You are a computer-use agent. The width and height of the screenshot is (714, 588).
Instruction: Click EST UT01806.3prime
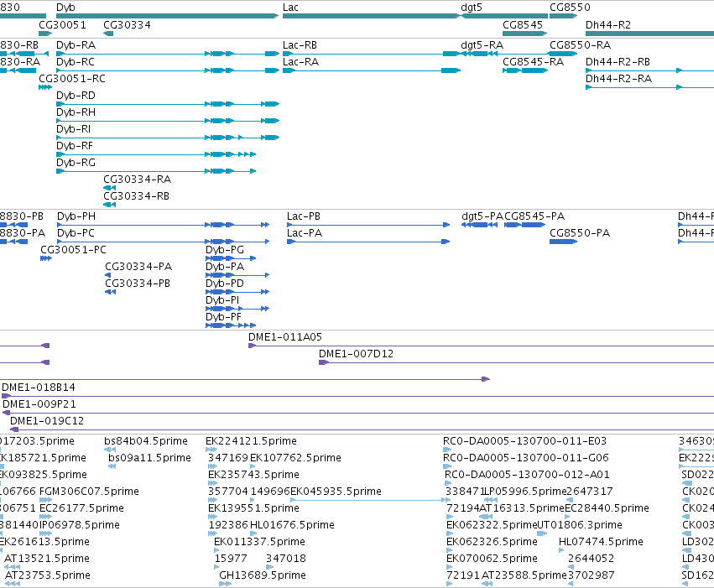click(580, 526)
